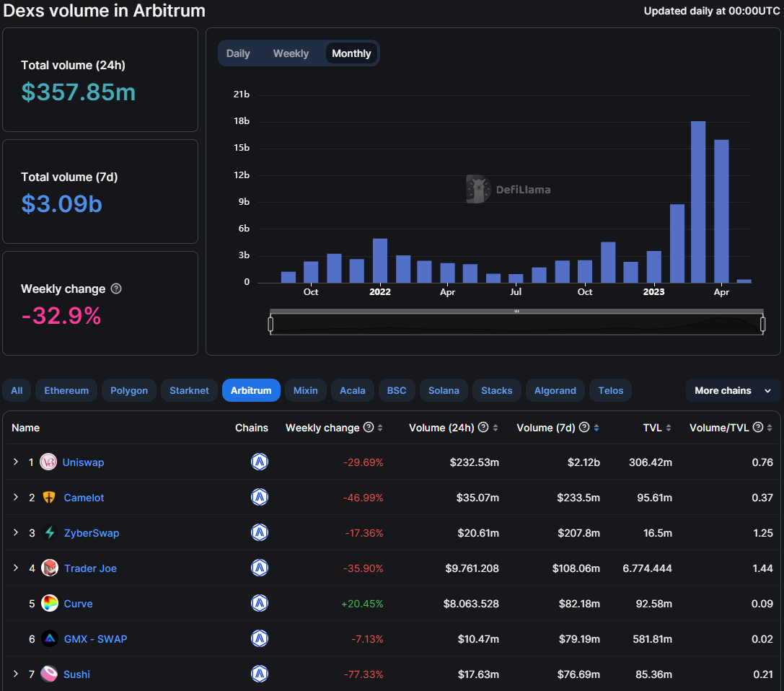Viewport: 784px width, 691px height.
Task: Click the Chains column header
Action: 252,428
